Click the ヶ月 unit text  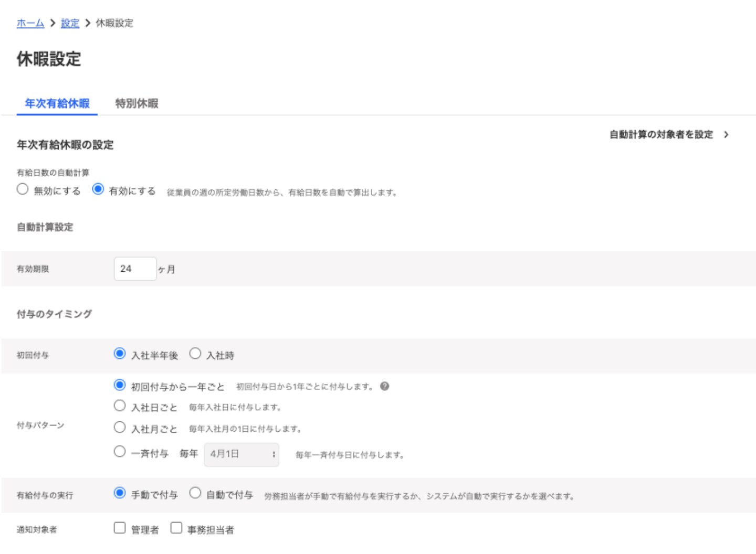[167, 269]
